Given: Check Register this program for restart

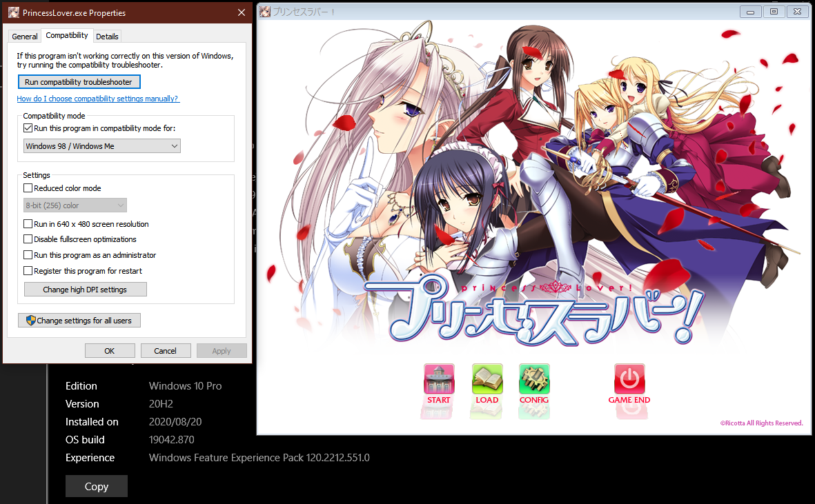Looking at the screenshot, I should (28, 270).
